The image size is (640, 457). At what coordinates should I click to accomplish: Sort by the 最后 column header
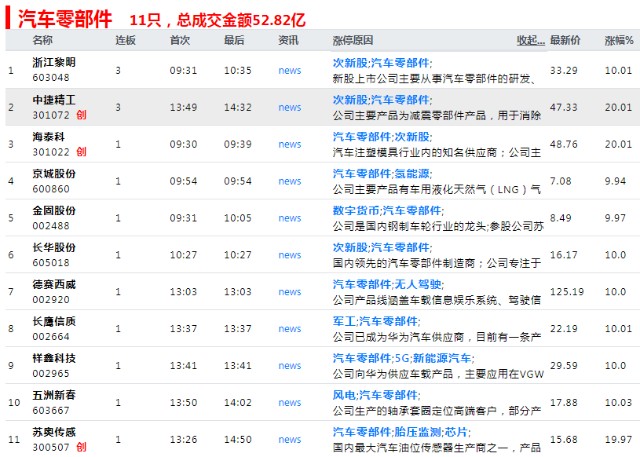(234, 40)
